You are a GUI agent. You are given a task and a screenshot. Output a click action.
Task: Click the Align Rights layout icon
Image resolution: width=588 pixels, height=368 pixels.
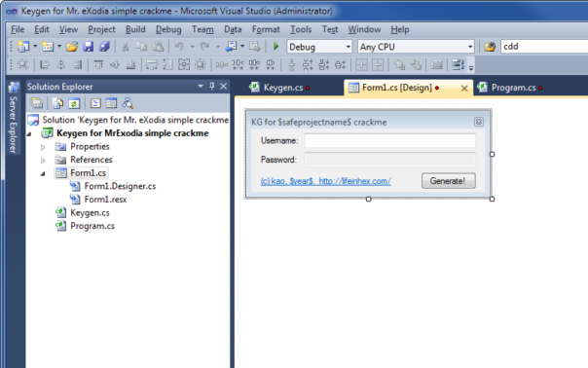click(77, 65)
